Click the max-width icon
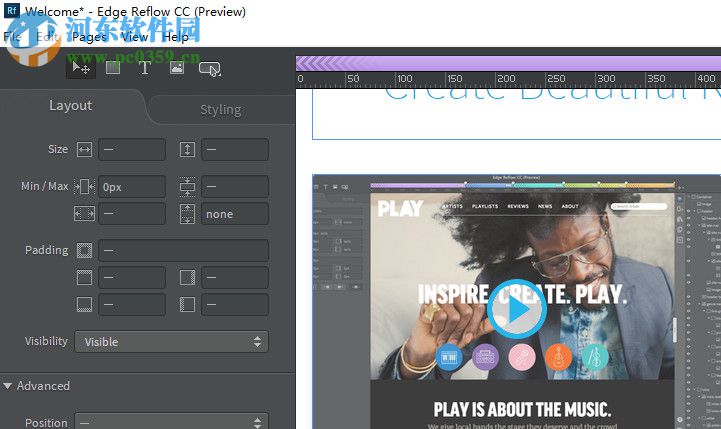Viewport: 721px width, 429px height. [84, 214]
